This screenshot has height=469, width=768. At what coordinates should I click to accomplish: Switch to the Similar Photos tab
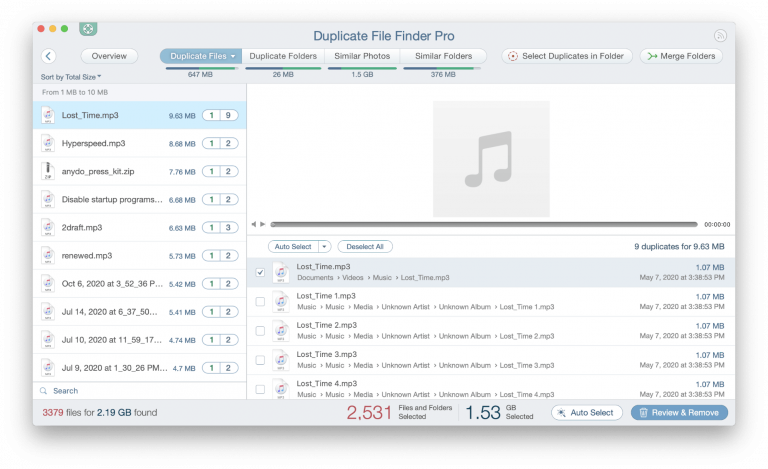(362, 56)
